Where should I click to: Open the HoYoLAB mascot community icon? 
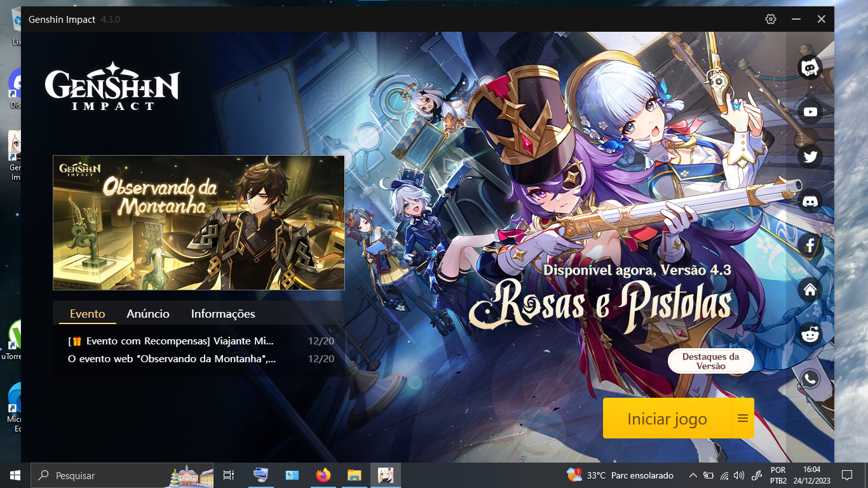(810, 67)
